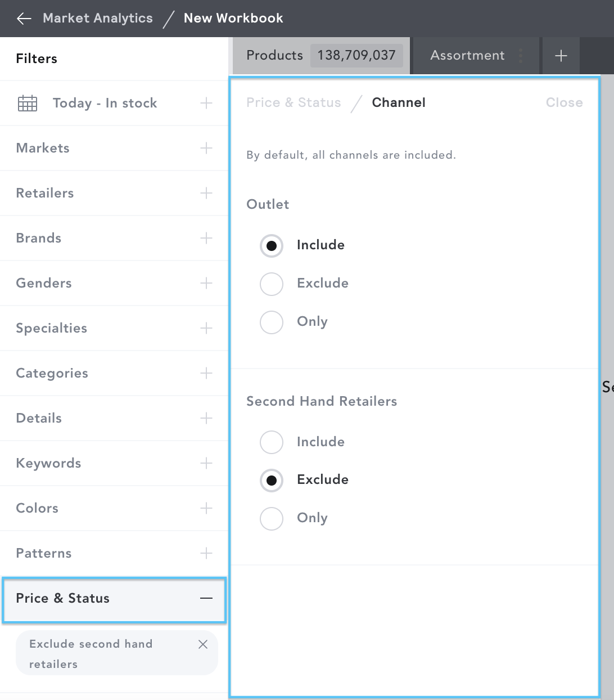The width and height of the screenshot is (614, 700).
Task: Expand the Categories filter section
Action: coord(114,373)
